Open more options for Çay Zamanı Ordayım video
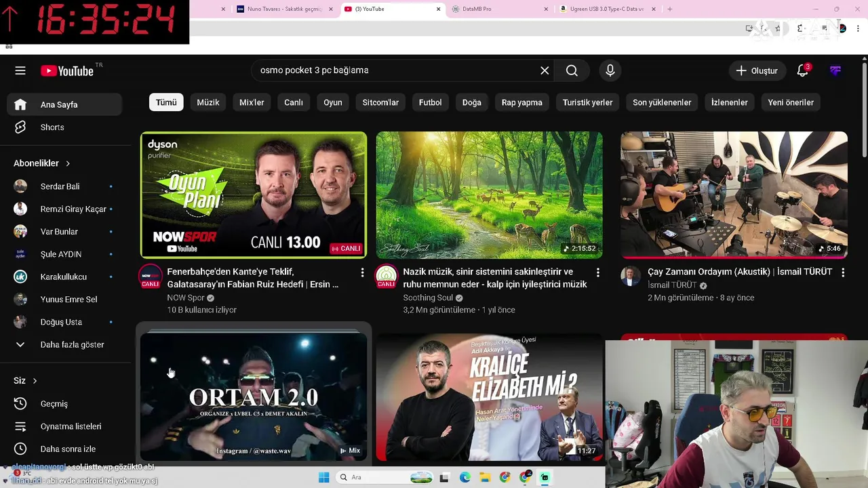This screenshot has width=868, height=488. point(842,272)
